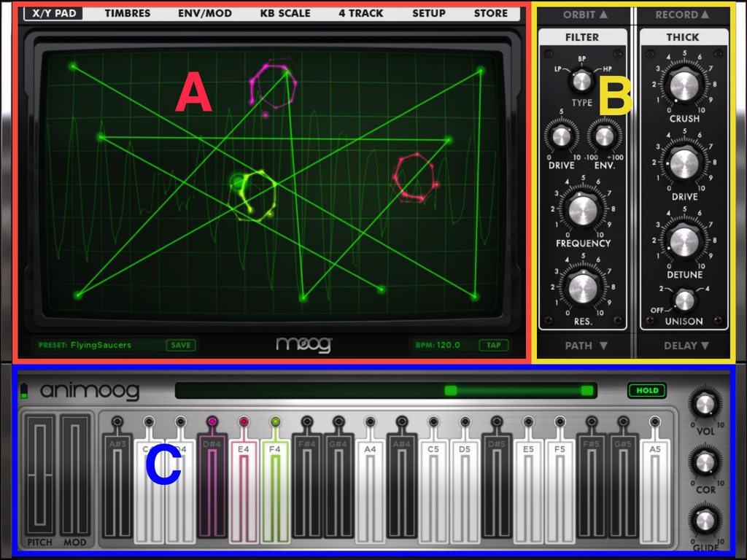Viewport: 747px width, 560px height.
Task: Expand the RECORD module selector
Action: (x=683, y=15)
